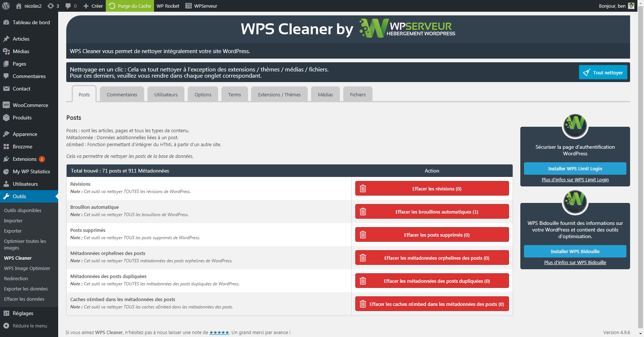This screenshot has width=644, height=337.
Task: Click the Utilisateurs person icon
Action: pyautogui.click(x=6, y=184)
